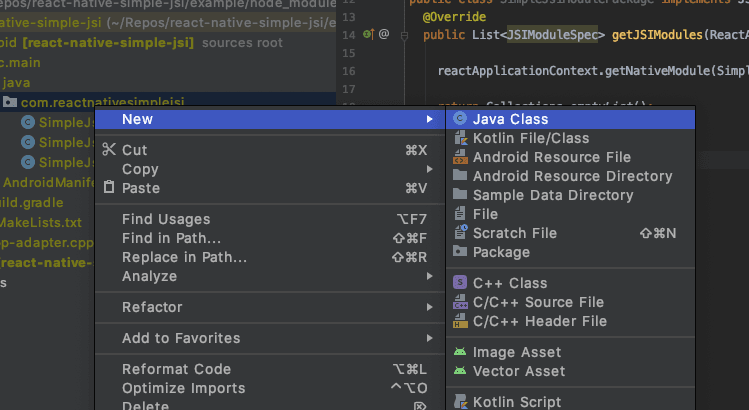Create a new Kotlin Script
This screenshot has height=410, width=749.
click(x=570, y=402)
